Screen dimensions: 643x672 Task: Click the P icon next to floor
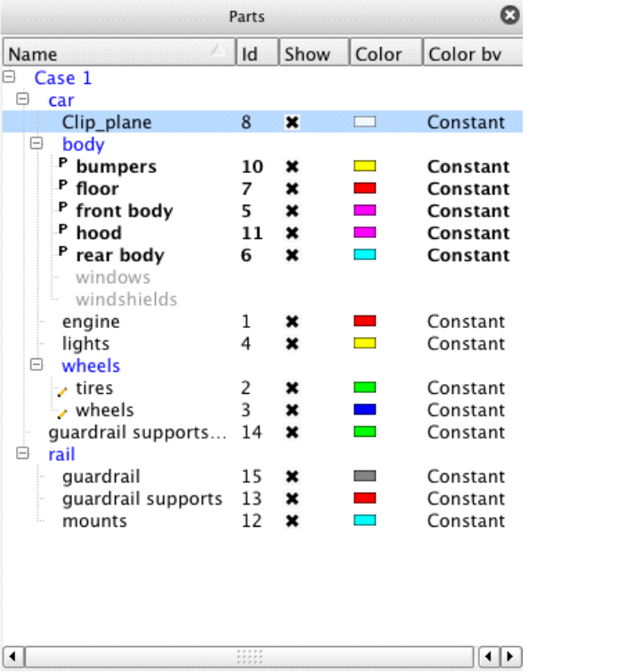63,188
